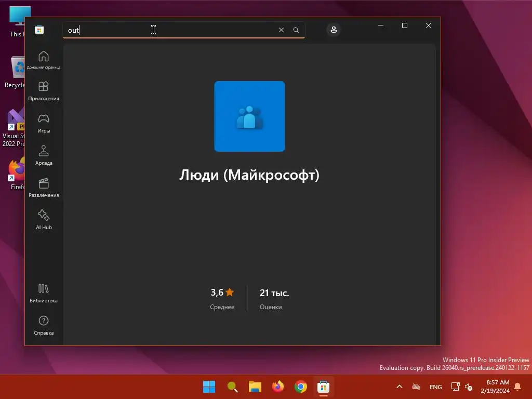This screenshot has height=399, width=532.
Task: Open the Приложения (Apps) section
Action: (x=44, y=91)
